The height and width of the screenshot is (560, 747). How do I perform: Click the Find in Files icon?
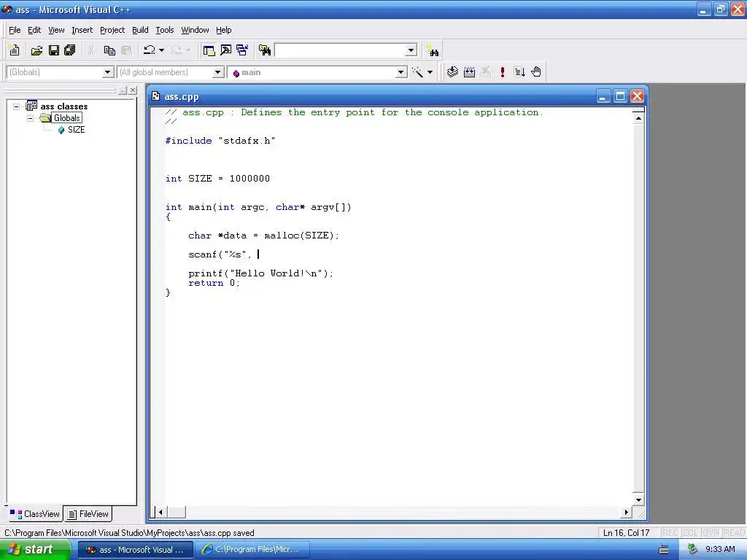[265, 50]
